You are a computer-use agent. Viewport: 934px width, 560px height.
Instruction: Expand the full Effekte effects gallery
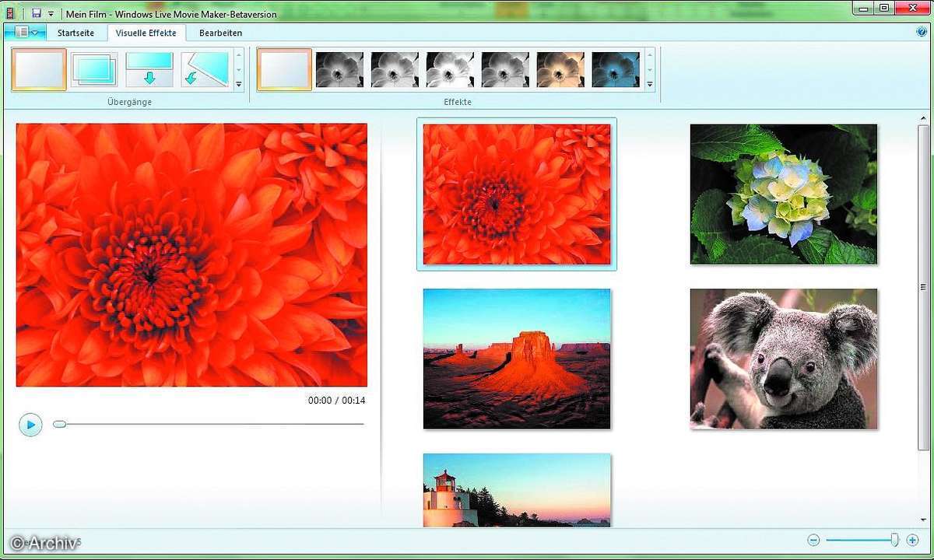click(649, 84)
